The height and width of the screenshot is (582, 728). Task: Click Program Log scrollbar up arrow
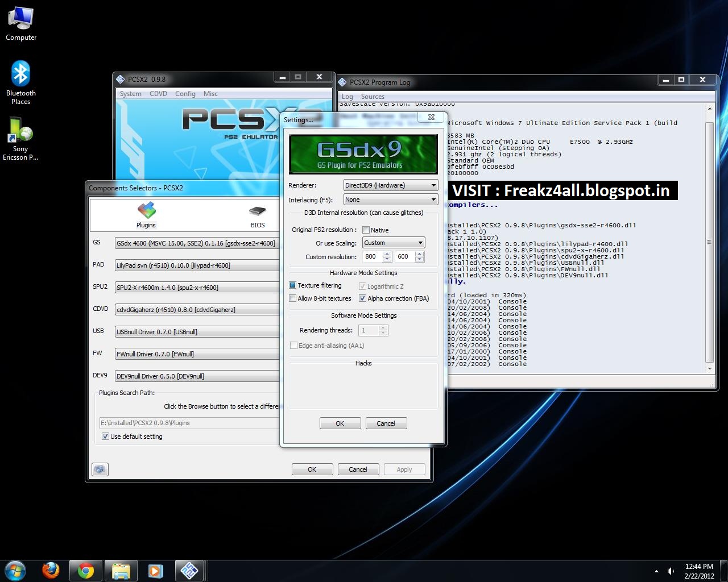709,108
